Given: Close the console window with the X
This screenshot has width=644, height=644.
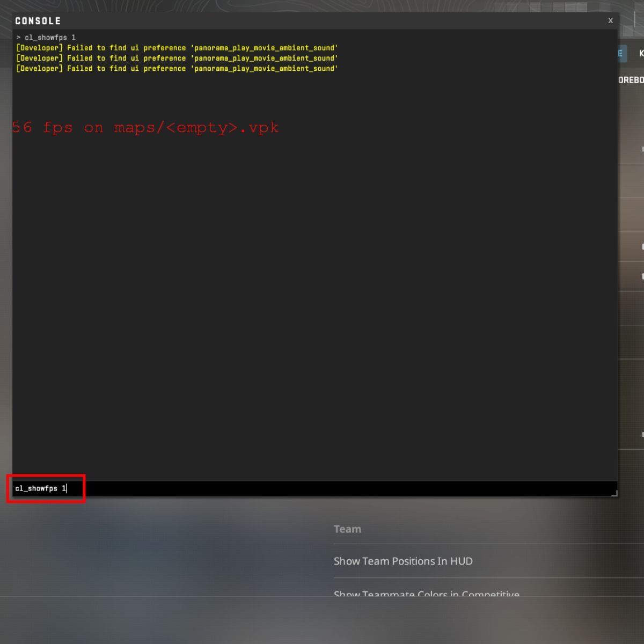Looking at the screenshot, I should point(610,20).
